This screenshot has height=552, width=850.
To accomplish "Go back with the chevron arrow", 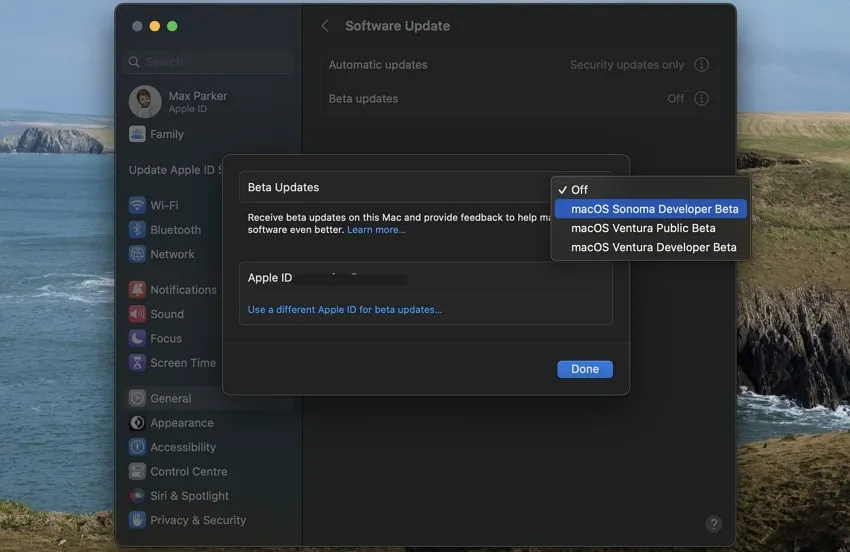I will (x=324, y=26).
